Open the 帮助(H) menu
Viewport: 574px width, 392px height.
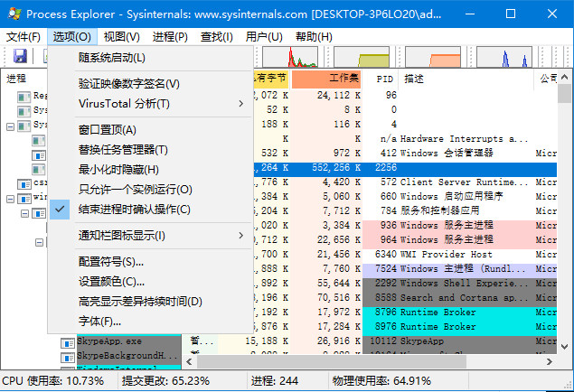pyautogui.click(x=314, y=37)
